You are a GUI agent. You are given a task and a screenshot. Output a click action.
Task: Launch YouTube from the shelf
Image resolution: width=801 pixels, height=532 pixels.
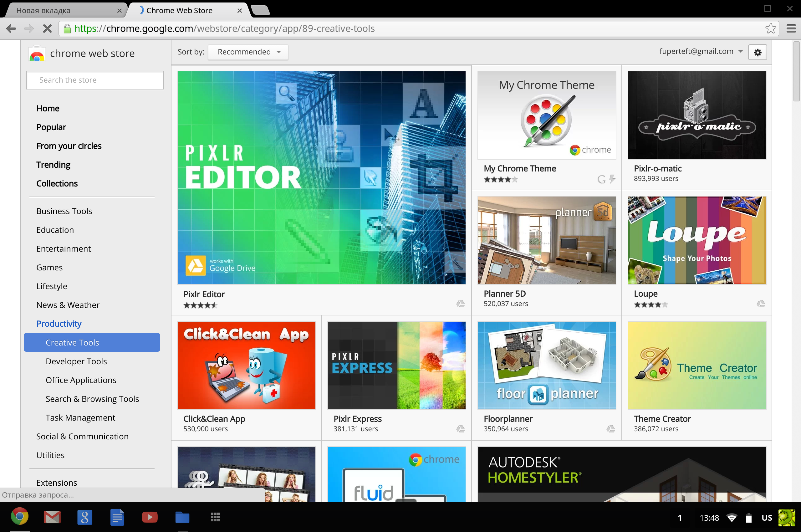point(150,517)
